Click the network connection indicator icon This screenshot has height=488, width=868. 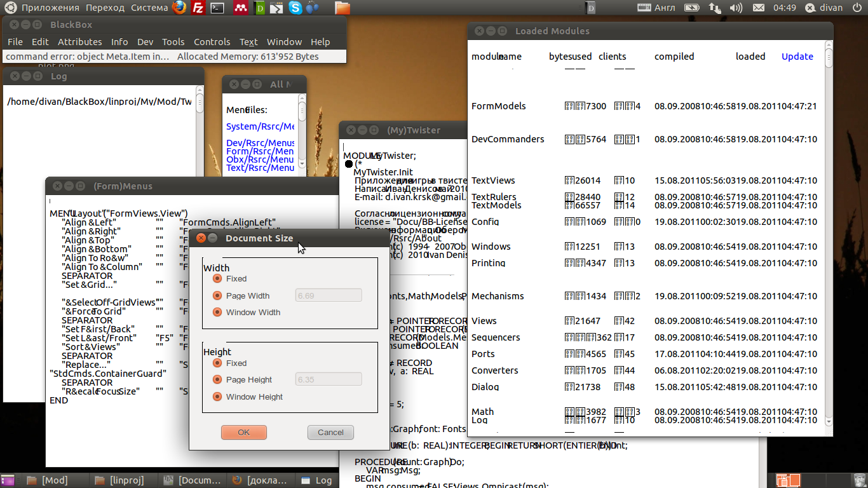point(715,8)
